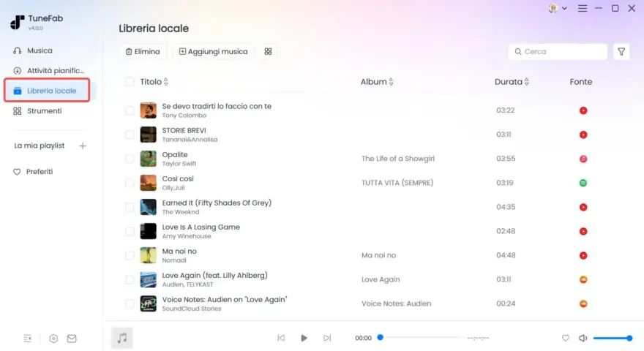644x351 pixels.
Task: Check the box for Love Again
Action: (x=130, y=279)
